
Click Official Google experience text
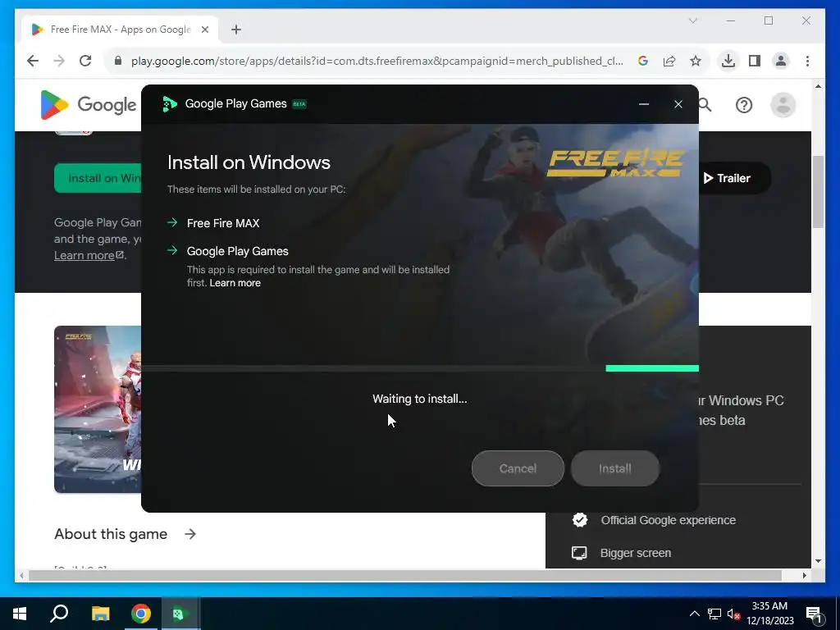click(668, 520)
